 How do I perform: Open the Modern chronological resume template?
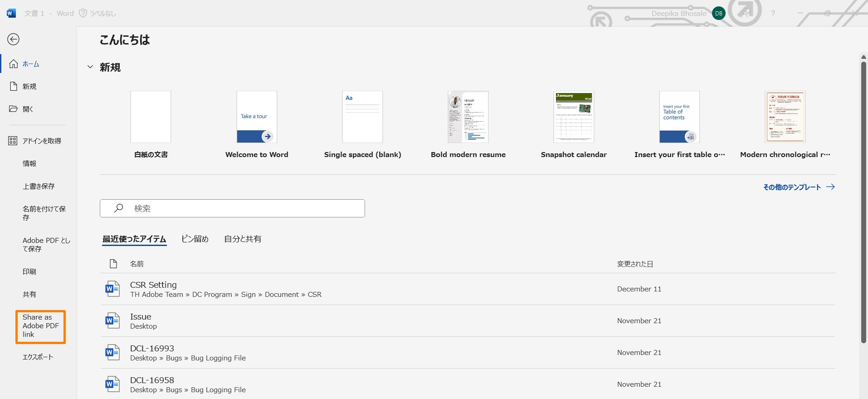coord(785,125)
